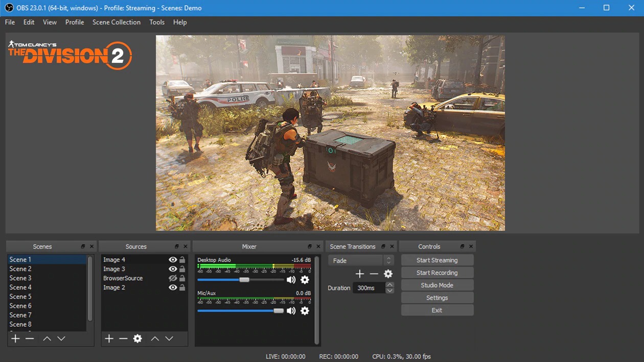Move the selected source up

[155, 339]
